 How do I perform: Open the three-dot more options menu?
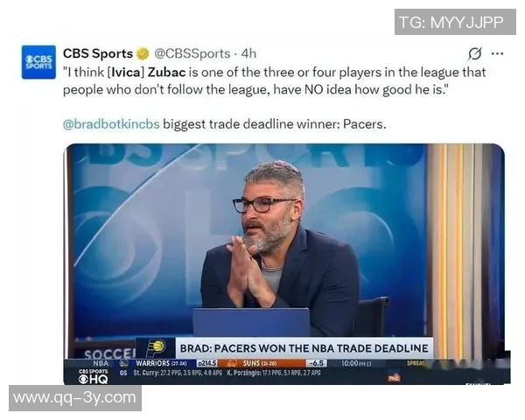(497, 53)
